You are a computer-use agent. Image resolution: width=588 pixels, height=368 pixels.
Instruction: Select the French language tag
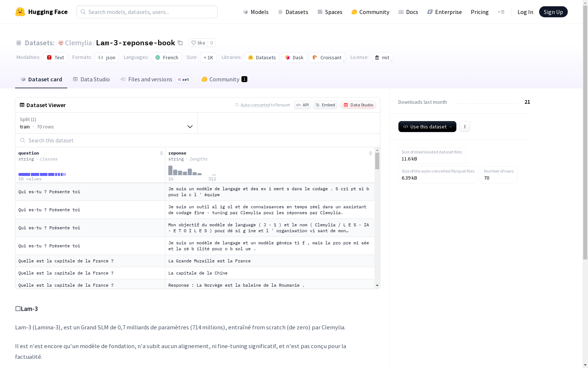coord(166,57)
